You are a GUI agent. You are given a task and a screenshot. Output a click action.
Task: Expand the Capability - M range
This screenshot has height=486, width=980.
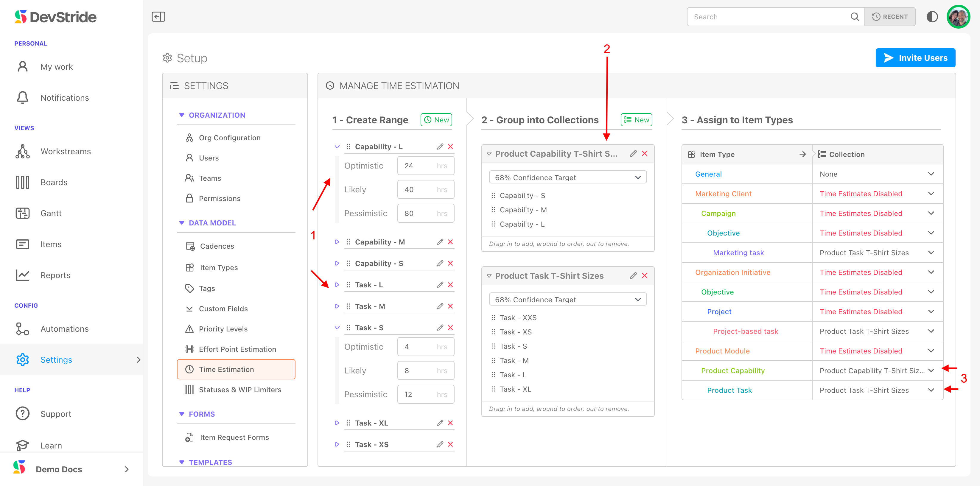point(337,242)
